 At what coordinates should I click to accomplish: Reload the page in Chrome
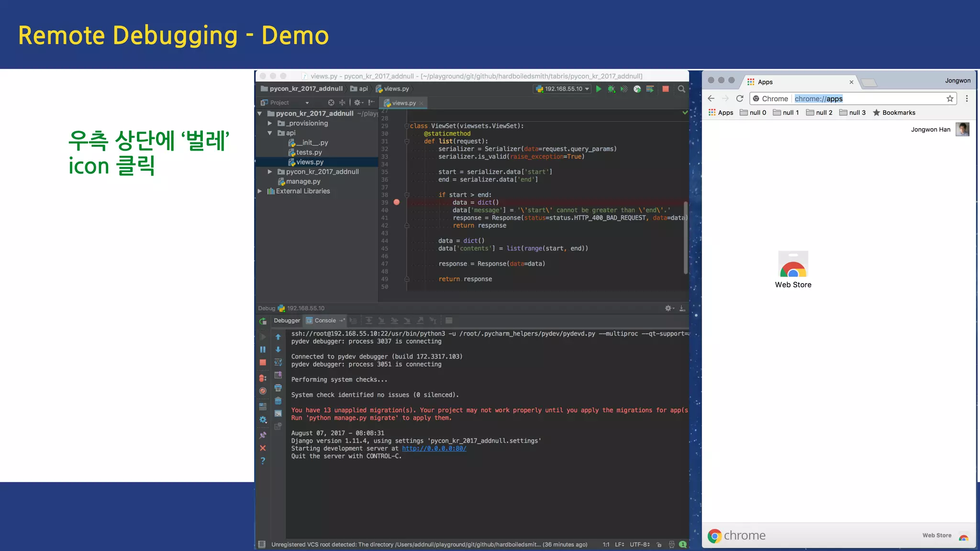(x=740, y=99)
